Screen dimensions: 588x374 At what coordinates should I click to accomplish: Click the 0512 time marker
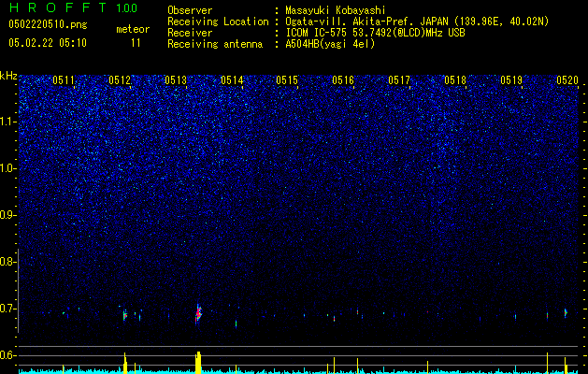coord(120,80)
